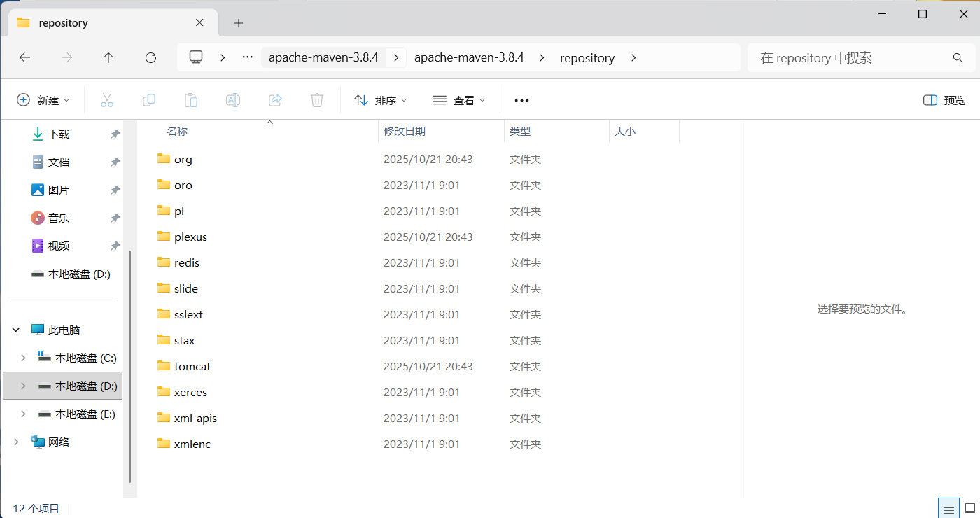The width and height of the screenshot is (980, 518).
Task: Click the Cut scissors icon
Action: pyautogui.click(x=107, y=100)
